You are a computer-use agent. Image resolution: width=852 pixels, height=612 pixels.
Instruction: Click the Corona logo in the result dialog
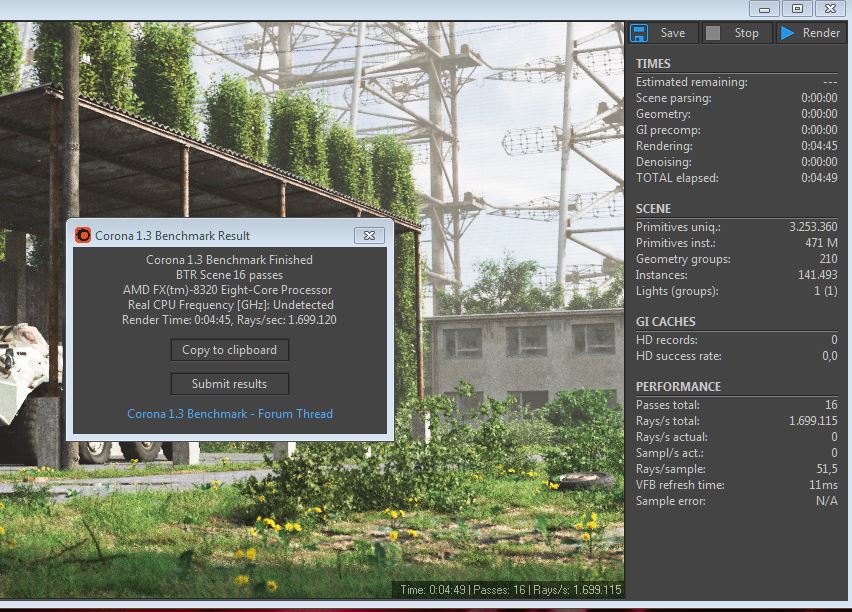(x=83, y=235)
